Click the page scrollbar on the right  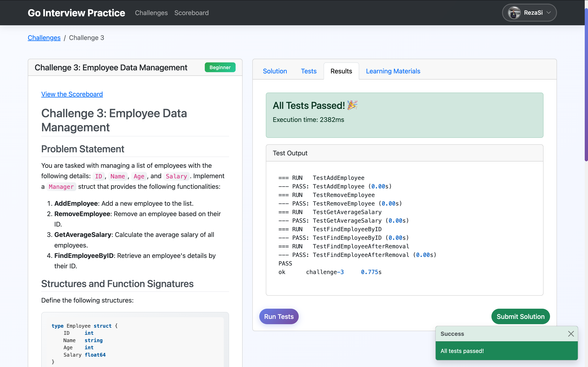pyautogui.click(x=586, y=85)
